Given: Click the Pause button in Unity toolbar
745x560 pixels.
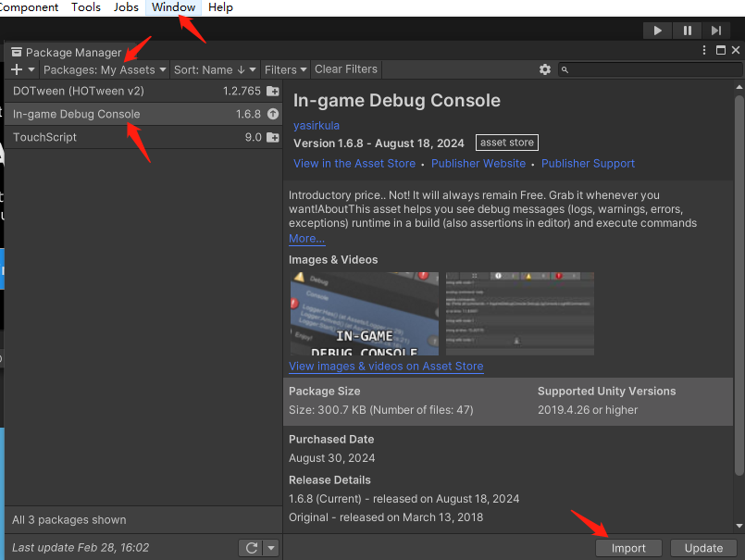Looking at the screenshot, I should tap(687, 31).
